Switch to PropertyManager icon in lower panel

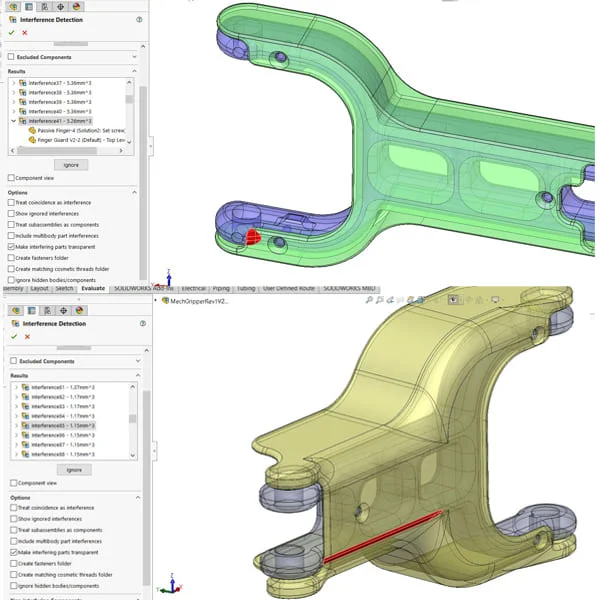tap(30, 310)
